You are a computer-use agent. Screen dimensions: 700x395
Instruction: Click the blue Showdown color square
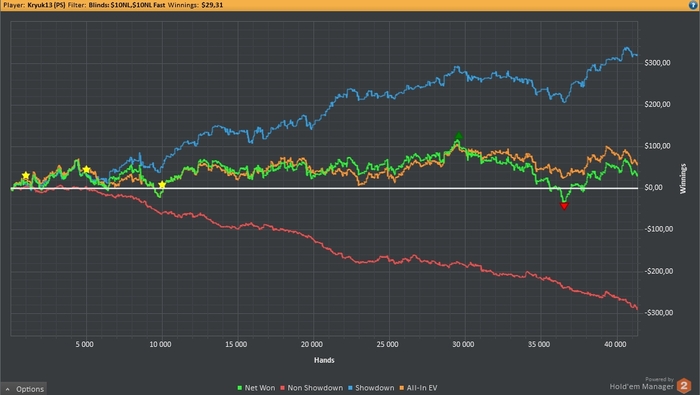[350, 388]
